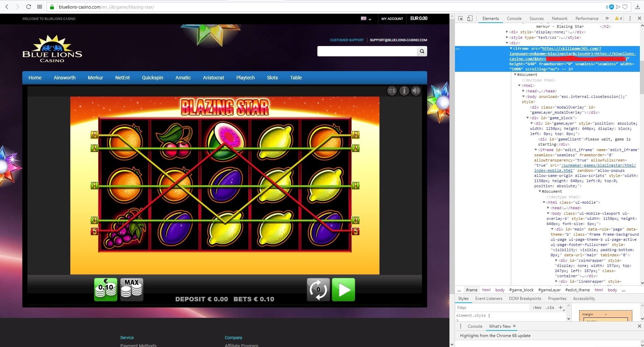Open the game info icon
The width and height of the screenshot is (644, 347).
tap(404, 91)
